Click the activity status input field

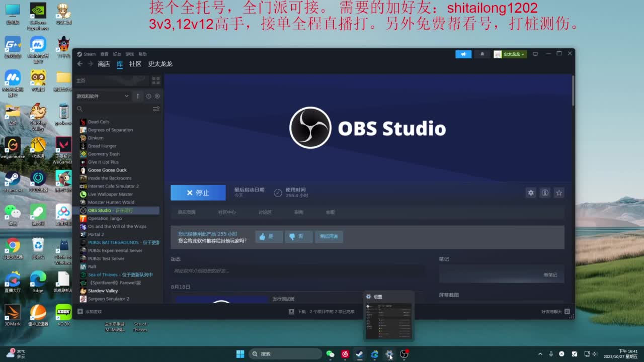pyautogui.click(x=297, y=271)
